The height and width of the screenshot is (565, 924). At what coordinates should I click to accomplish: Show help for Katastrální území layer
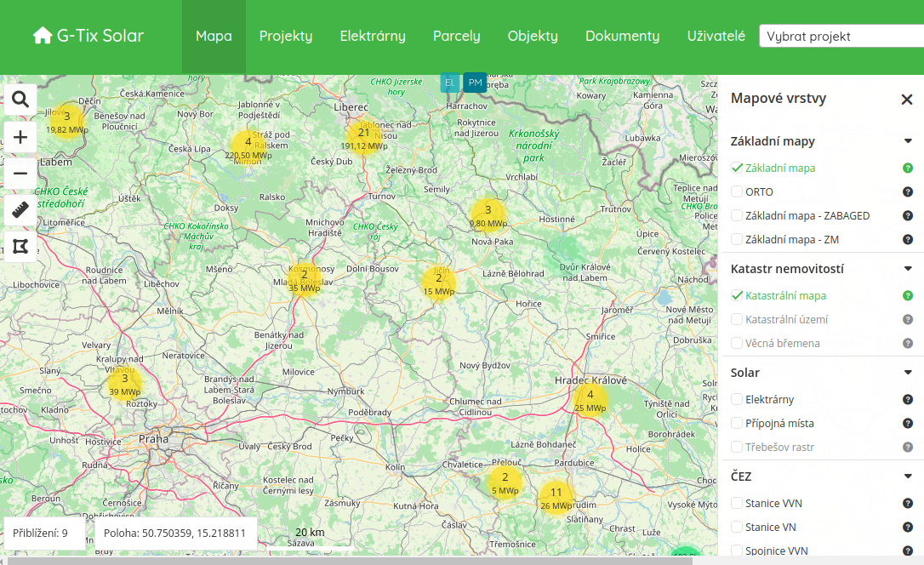tap(908, 319)
